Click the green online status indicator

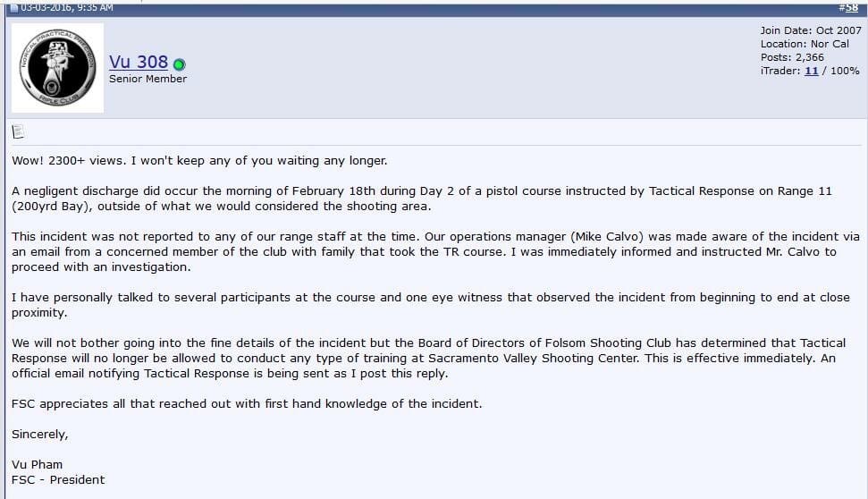(179, 64)
